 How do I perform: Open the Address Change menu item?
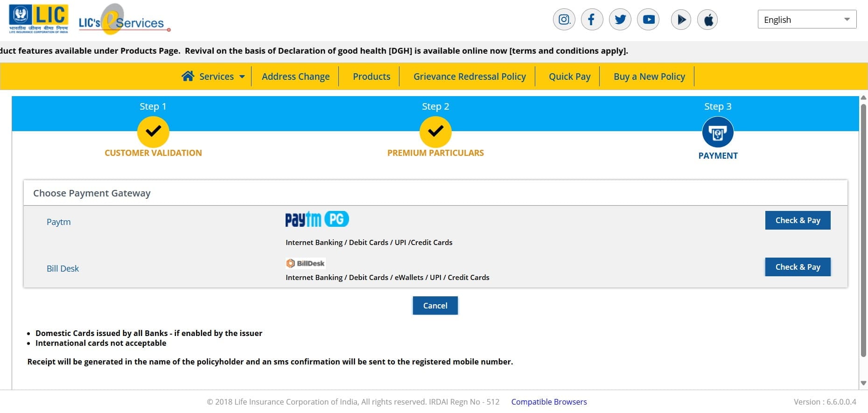click(x=296, y=77)
